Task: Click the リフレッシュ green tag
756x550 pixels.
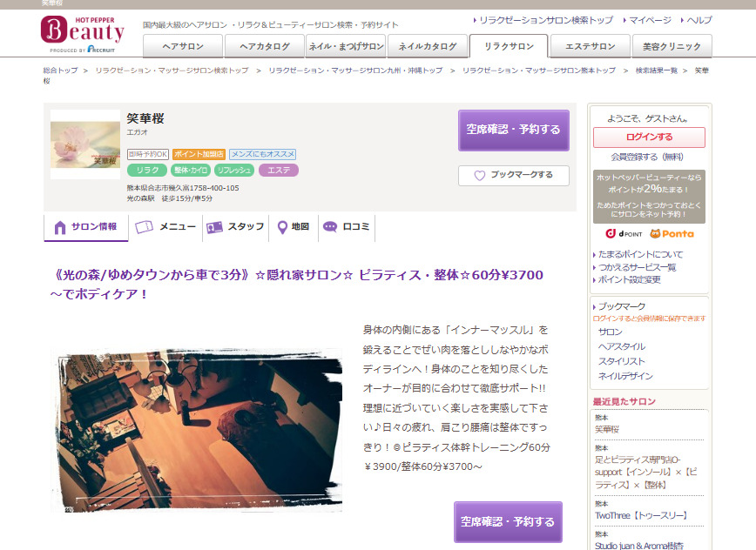Action: pyautogui.click(x=233, y=171)
